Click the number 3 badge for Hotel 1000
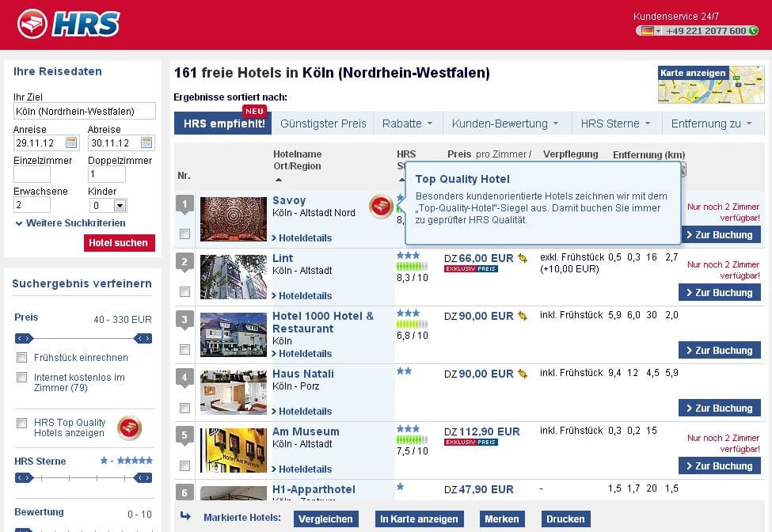The image size is (772, 532). [x=184, y=320]
